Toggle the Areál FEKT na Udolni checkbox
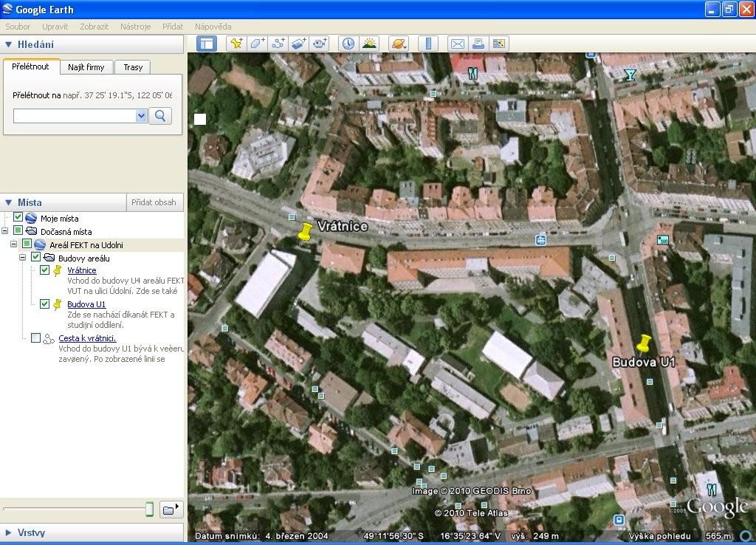The width and height of the screenshot is (756, 545). tap(27, 244)
